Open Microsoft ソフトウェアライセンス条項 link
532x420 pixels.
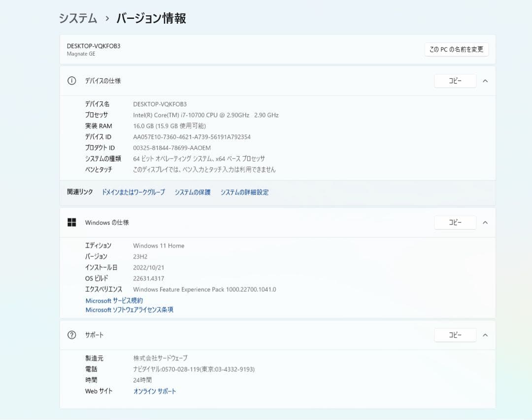coord(130,311)
